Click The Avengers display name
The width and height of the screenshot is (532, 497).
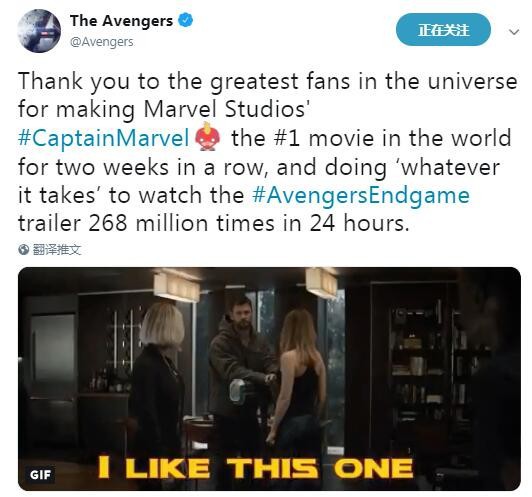(121, 21)
